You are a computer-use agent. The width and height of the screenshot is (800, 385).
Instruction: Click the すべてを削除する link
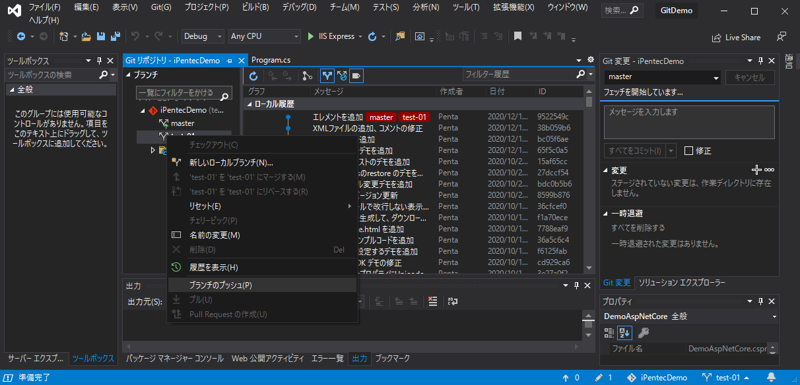click(638, 227)
